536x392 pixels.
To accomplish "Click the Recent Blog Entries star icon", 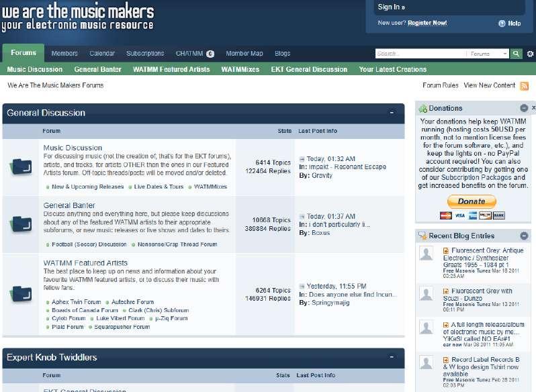I will (423, 236).
